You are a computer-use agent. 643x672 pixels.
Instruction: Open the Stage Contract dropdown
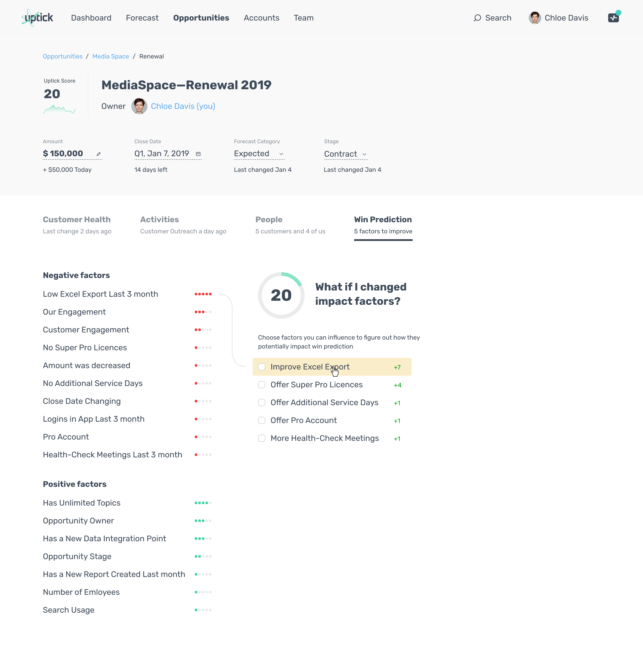pos(345,154)
